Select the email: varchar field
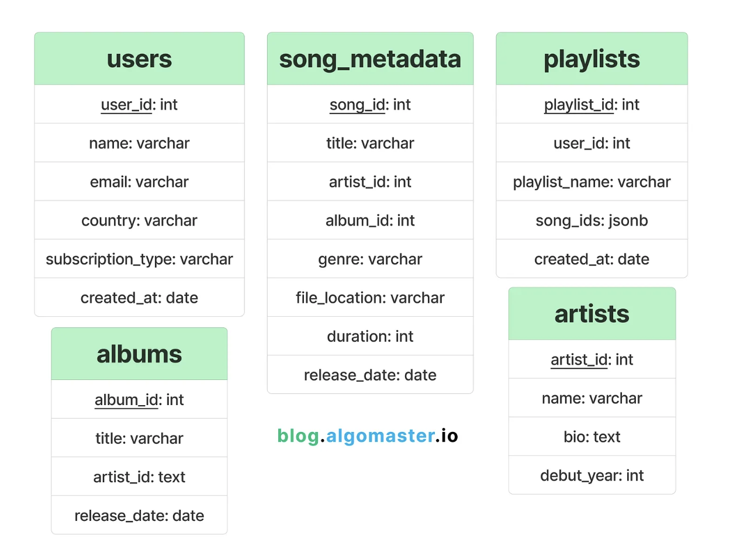 pyautogui.click(x=139, y=182)
